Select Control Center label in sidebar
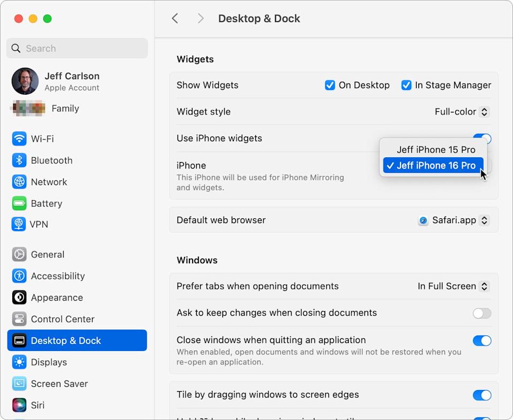 63,319
